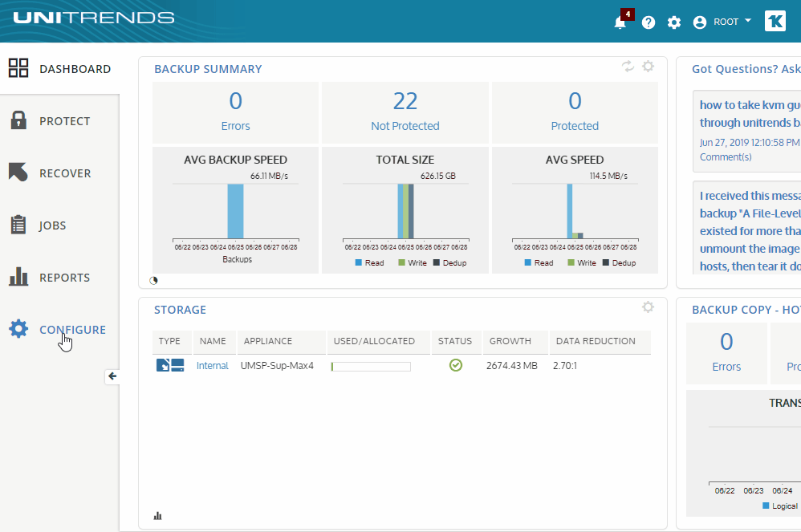Click the Internal storage type icon
Screen dimensions: 801x532
170,365
